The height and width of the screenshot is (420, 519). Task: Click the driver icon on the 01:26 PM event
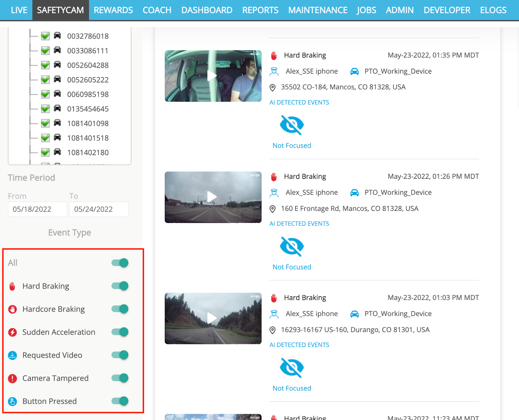click(274, 193)
